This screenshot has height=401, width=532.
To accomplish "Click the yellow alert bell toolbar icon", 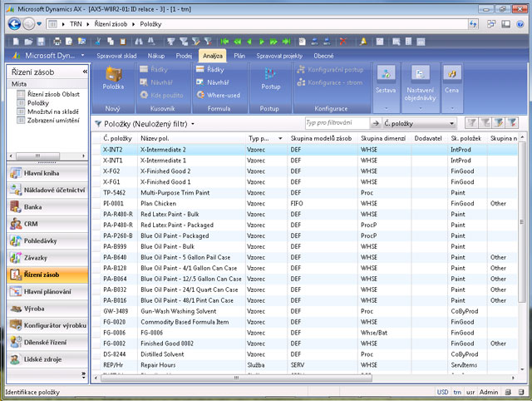I will [363, 42].
